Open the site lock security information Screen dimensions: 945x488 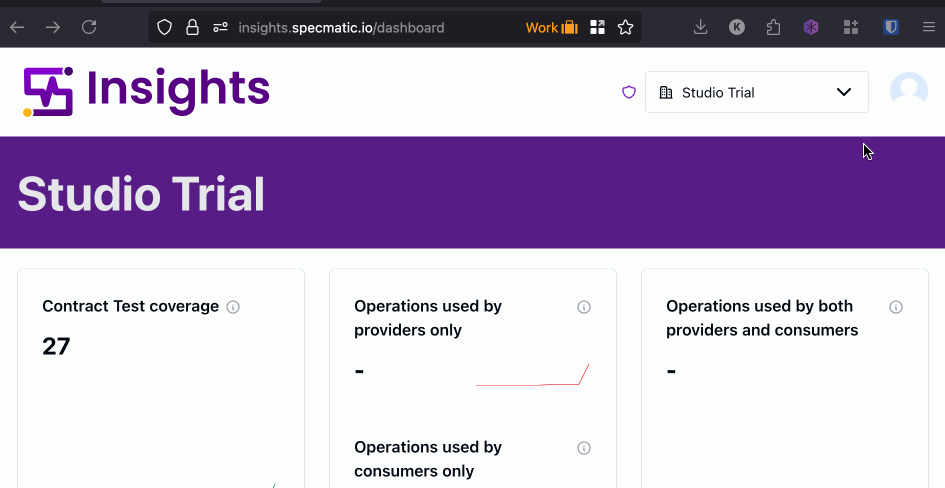click(192, 27)
